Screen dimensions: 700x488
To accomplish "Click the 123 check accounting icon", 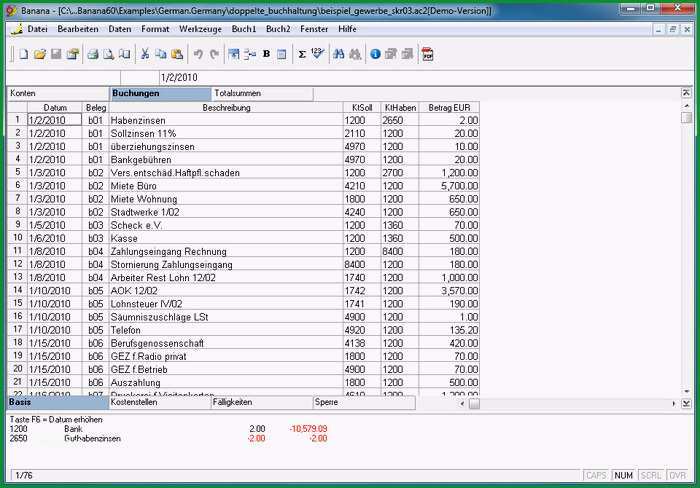I will pos(317,54).
